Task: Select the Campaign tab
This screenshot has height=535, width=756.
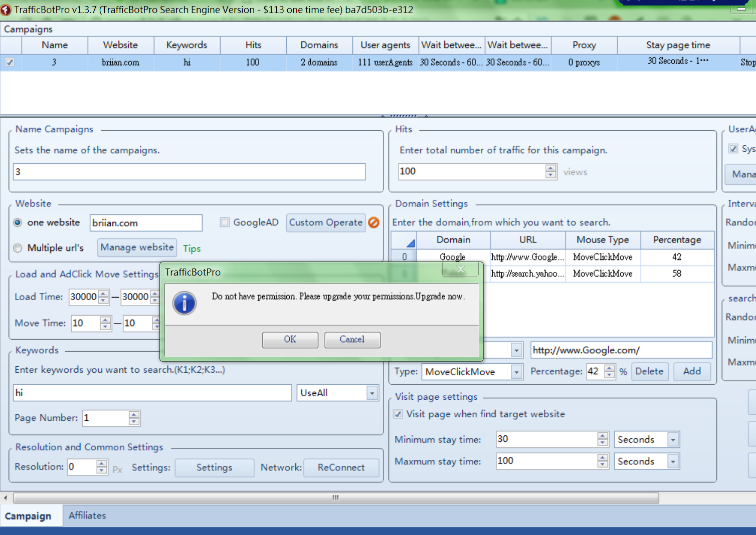Action: click(x=28, y=516)
